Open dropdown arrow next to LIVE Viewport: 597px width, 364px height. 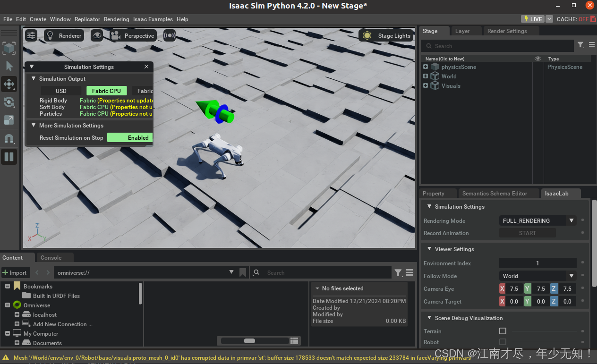click(x=549, y=19)
